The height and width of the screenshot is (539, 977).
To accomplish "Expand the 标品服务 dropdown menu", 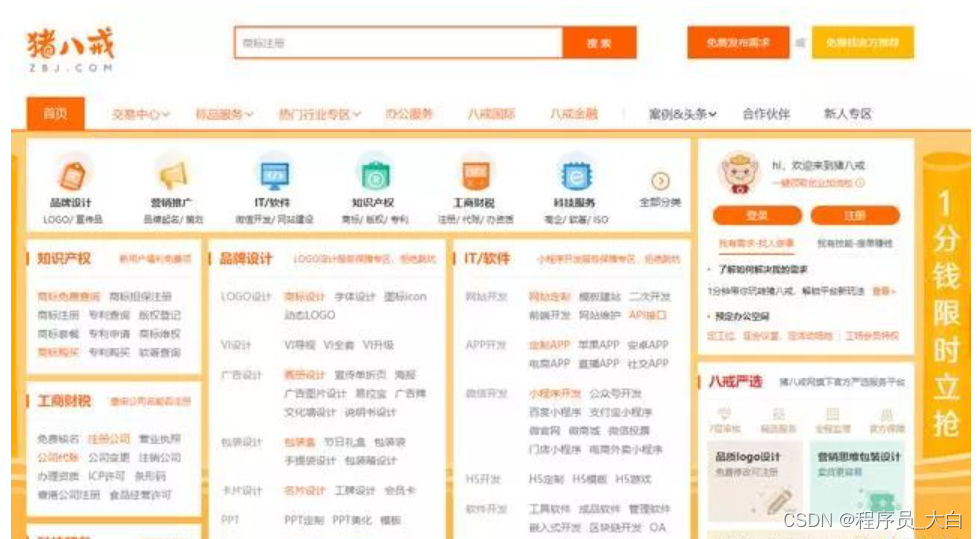I will [x=224, y=114].
